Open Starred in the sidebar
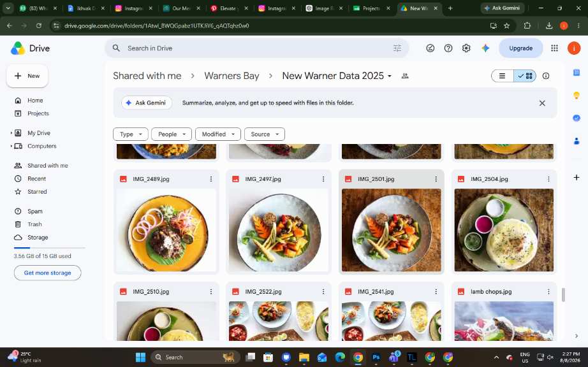588x367 pixels. (37, 192)
